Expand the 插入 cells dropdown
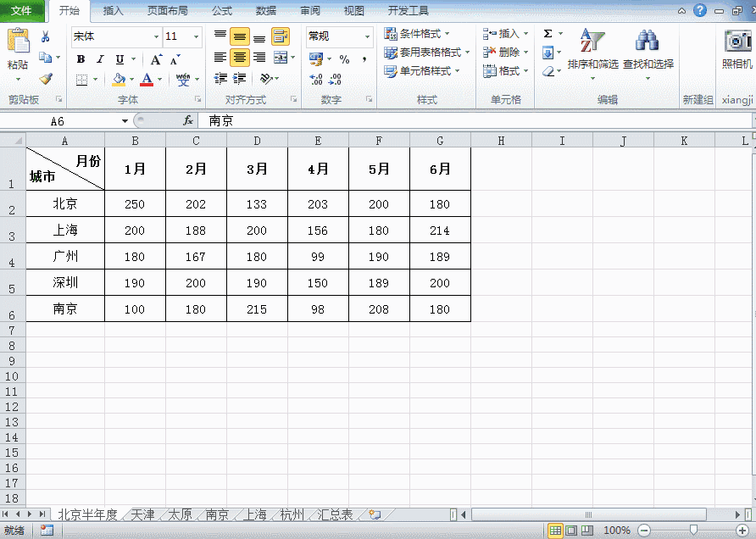 click(x=525, y=34)
